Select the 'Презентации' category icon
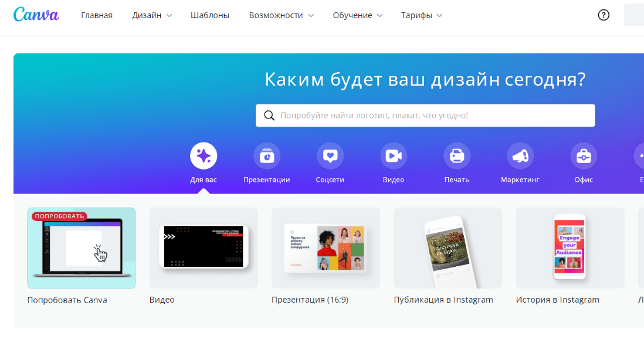The image size is (644, 346). coord(267,156)
